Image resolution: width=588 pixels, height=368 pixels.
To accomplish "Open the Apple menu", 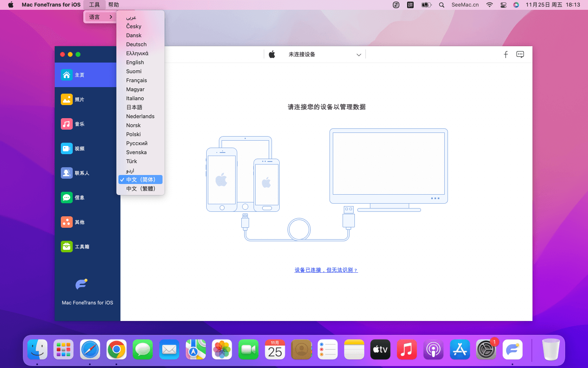I will tap(11, 5).
